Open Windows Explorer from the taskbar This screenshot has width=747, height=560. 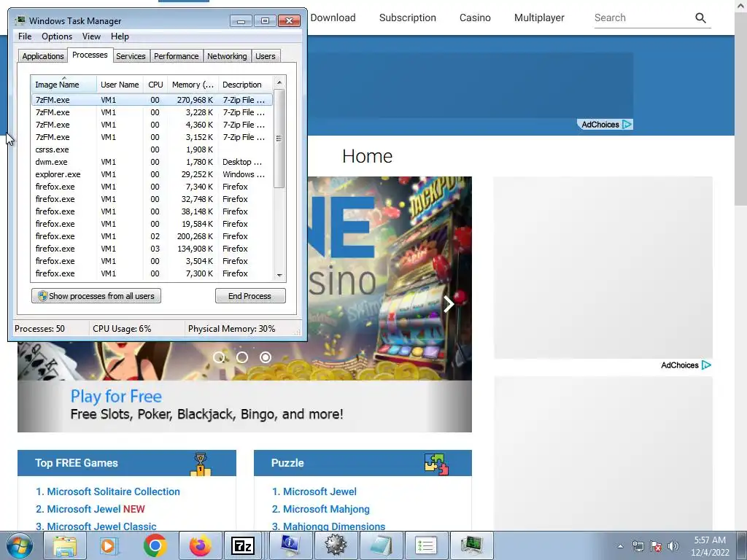(x=65, y=545)
